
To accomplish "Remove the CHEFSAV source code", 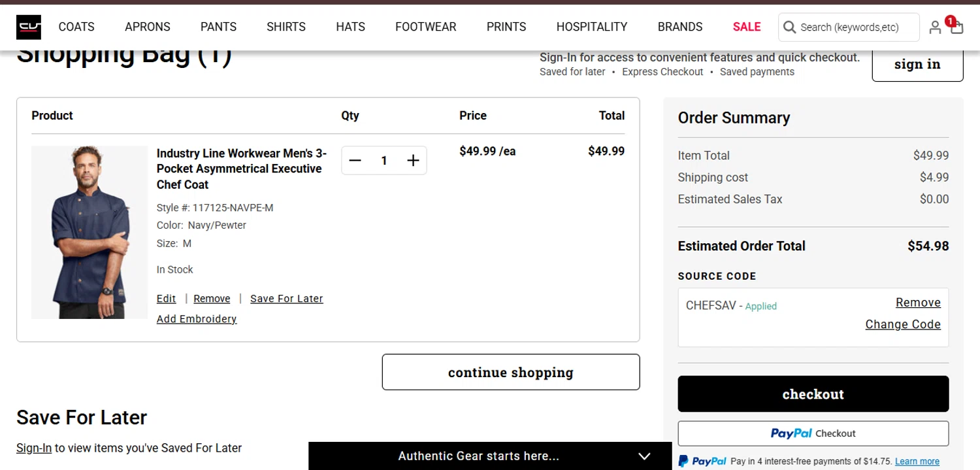I will 918,303.
